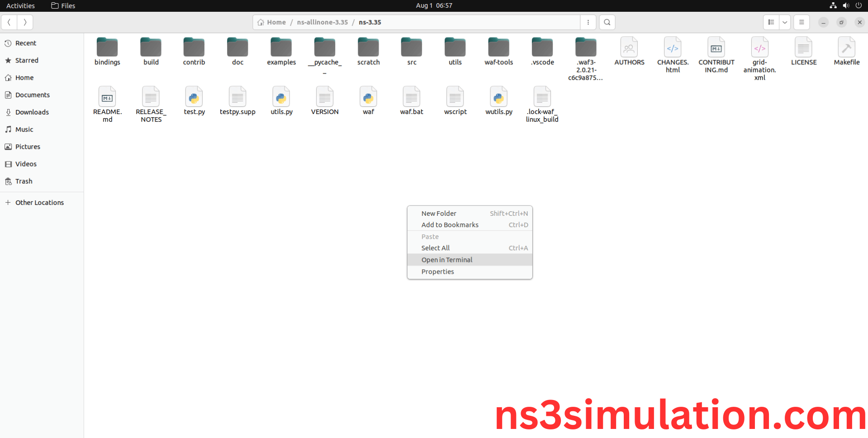Navigate back with the previous arrow
The height and width of the screenshot is (438, 868).
point(9,22)
